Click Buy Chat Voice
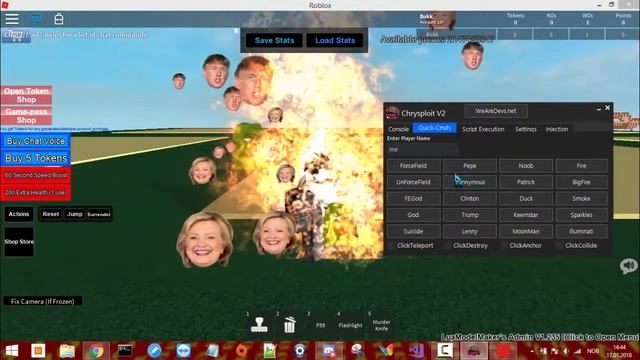 [36, 141]
